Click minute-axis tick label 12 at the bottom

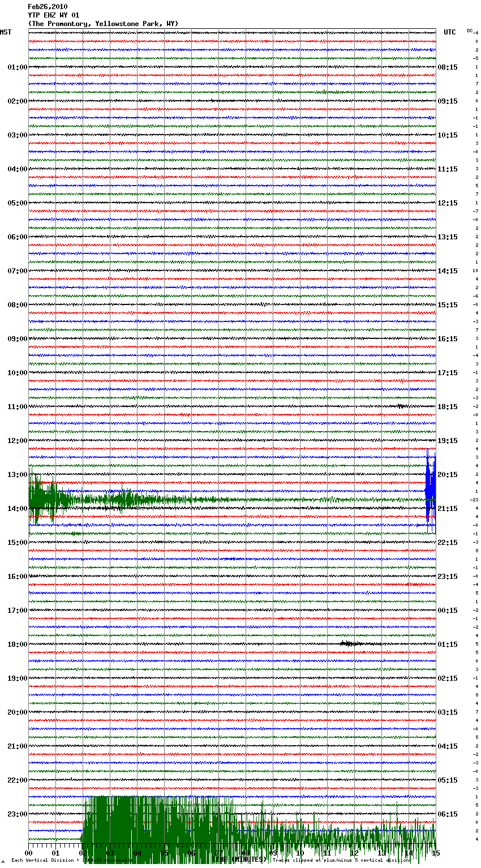(354, 853)
